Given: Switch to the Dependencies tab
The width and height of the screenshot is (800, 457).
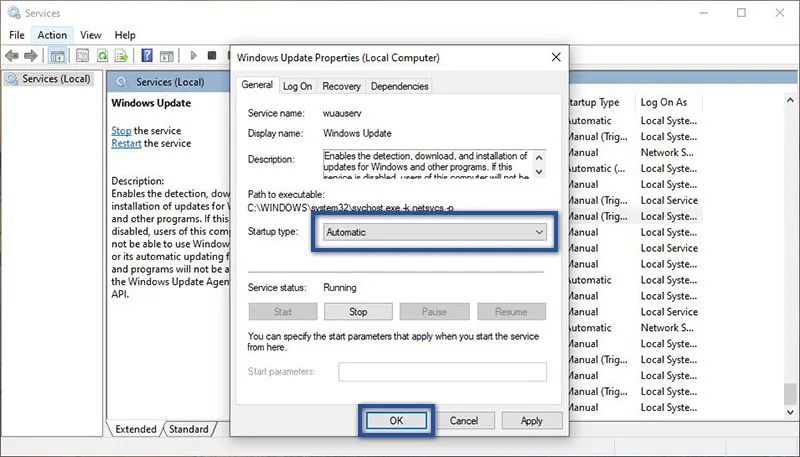Looking at the screenshot, I should 399,86.
